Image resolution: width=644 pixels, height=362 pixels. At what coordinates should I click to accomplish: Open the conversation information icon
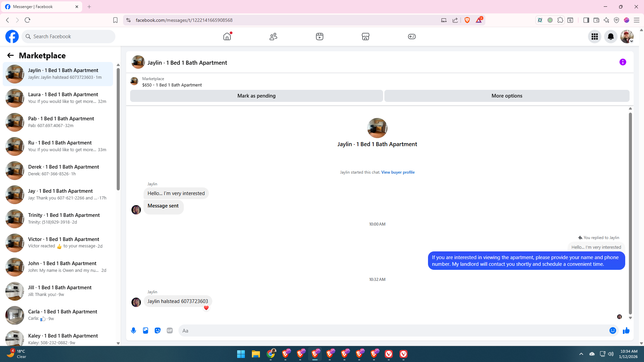tap(623, 62)
